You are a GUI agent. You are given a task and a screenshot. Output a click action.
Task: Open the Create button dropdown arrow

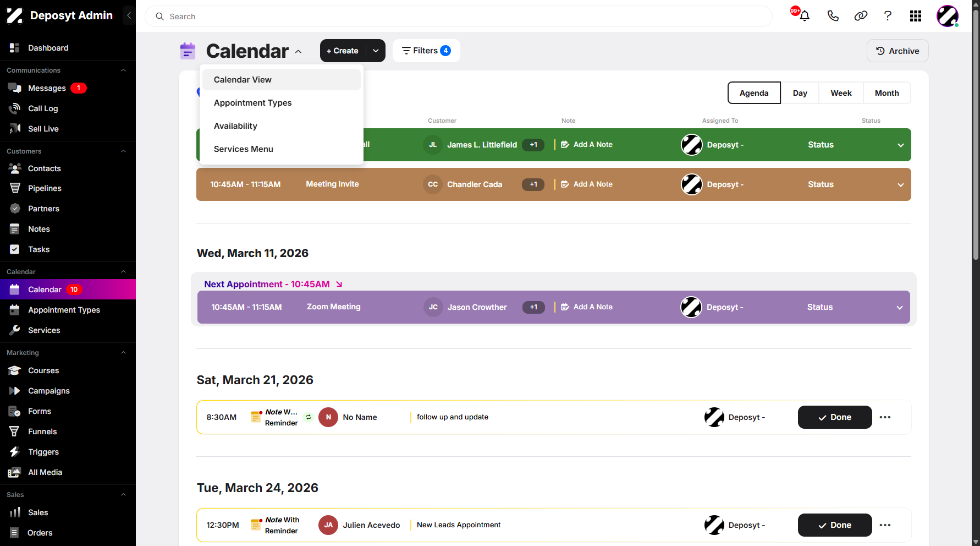pyautogui.click(x=376, y=51)
